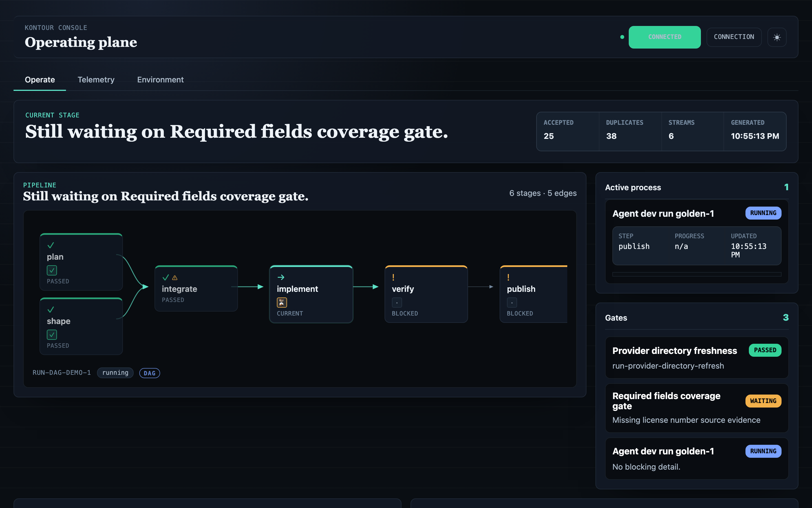Click 'run-provider-directory-refresh' text
The width and height of the screenshot is (812, 508).
[x=668, y=366]
